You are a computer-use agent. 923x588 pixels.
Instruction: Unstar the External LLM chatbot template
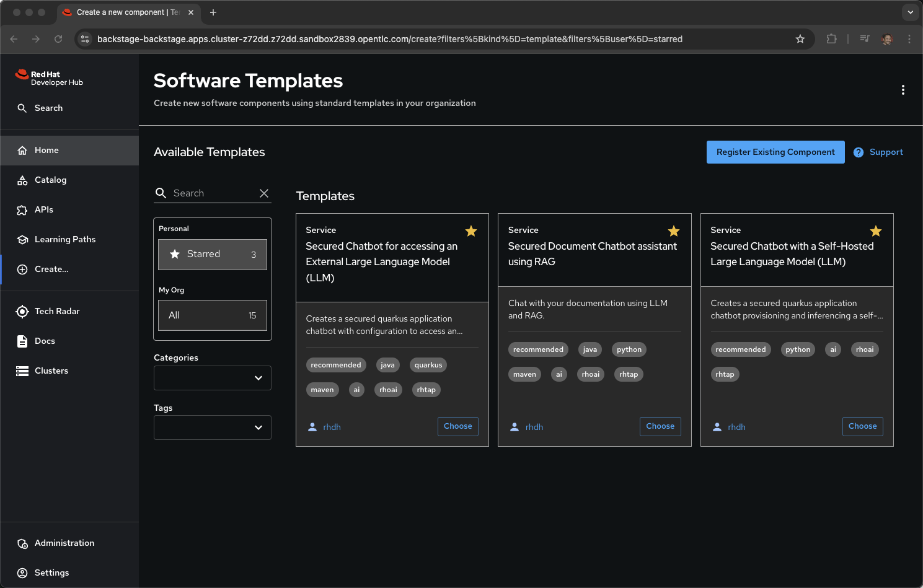[471, 231]
